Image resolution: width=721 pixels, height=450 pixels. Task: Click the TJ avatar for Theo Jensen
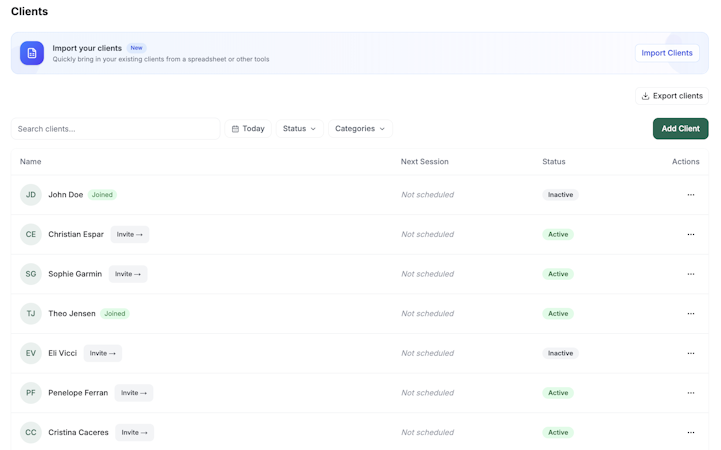point(31,313)
